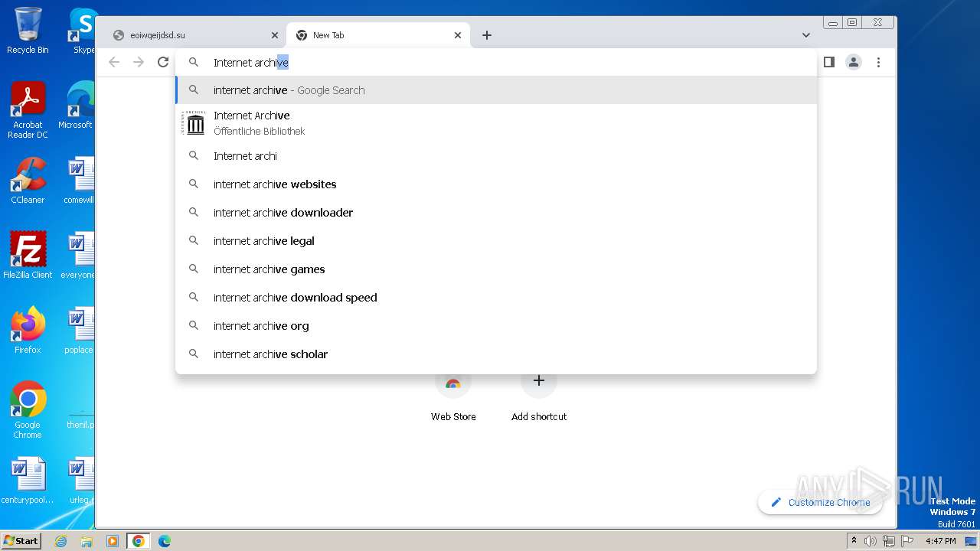Expand the tab search dropdown arrow
The height and width of the screenshot is (551, 980).
click(x=806, y=35)
